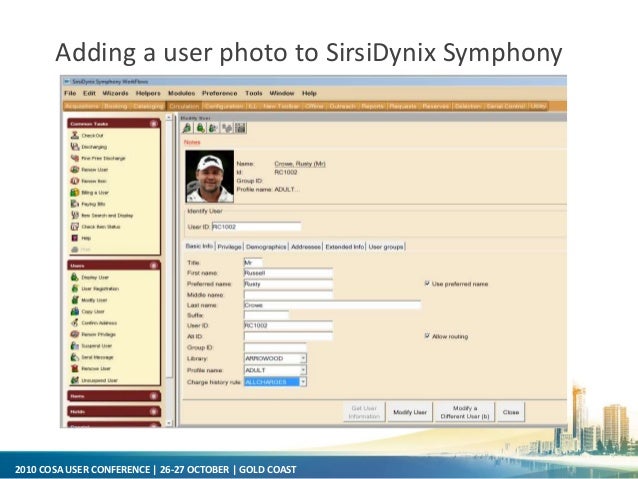Click the Crowe, Rusty (Mr) name link
The height and width of the screenshot is (479, 638).
click(300, 164)
